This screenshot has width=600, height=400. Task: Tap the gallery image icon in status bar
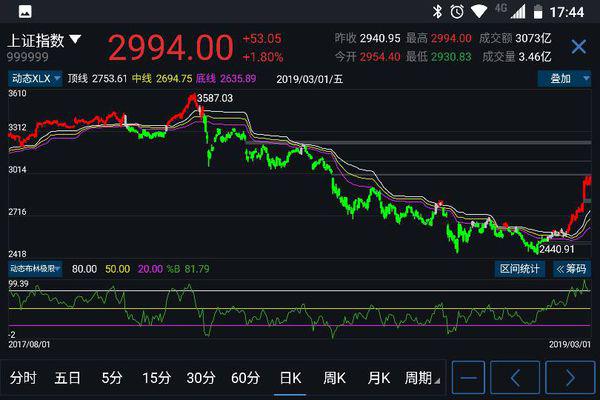[x=25, y=11]
